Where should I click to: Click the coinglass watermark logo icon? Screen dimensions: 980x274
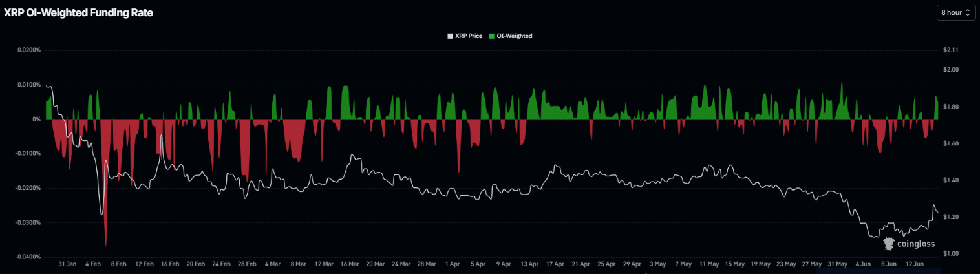[889, 244]
